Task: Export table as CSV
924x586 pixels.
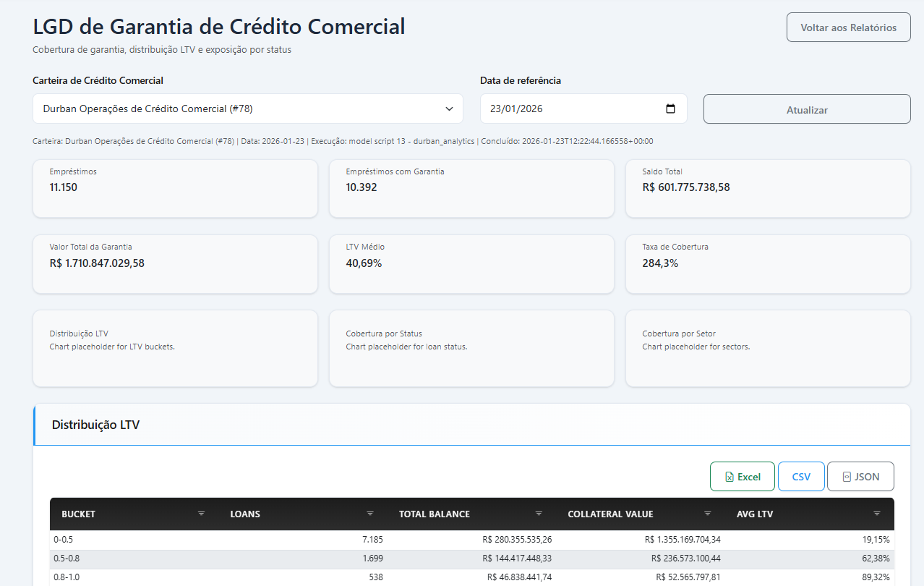Action: pyautogui.click(x=801, y=477)
